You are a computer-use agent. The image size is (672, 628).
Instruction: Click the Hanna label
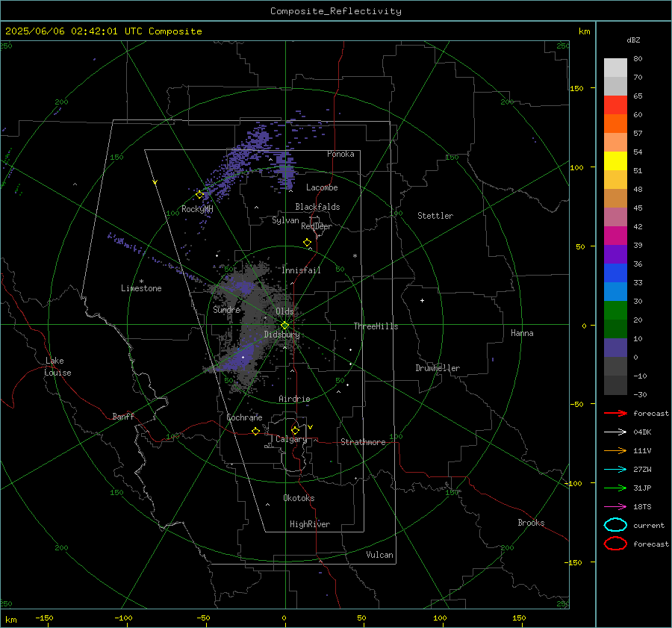(522, 333)
